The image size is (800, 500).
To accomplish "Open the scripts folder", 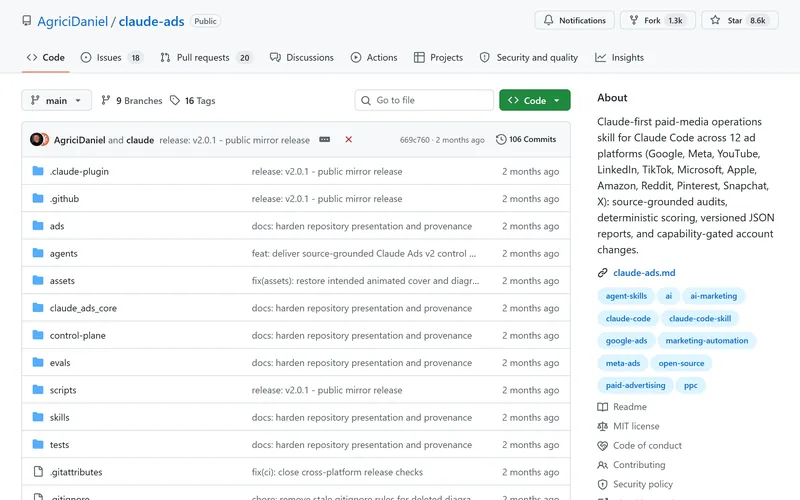I will coord(63,390).
